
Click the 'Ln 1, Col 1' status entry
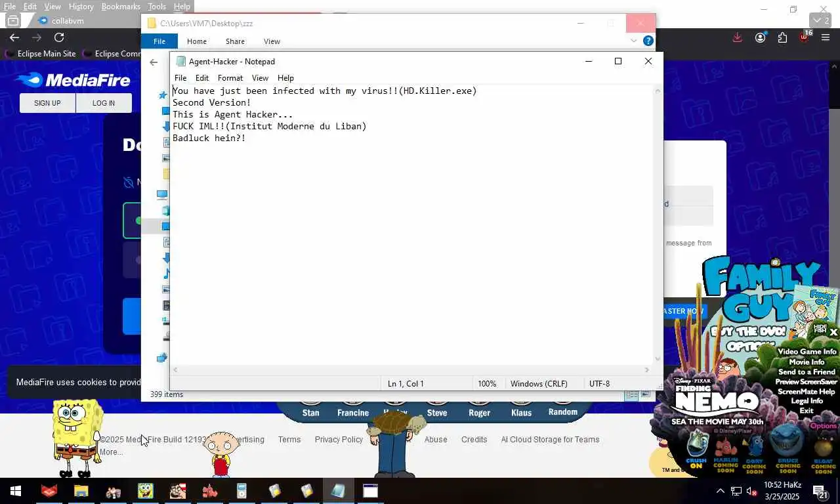(x=406, y=383)
